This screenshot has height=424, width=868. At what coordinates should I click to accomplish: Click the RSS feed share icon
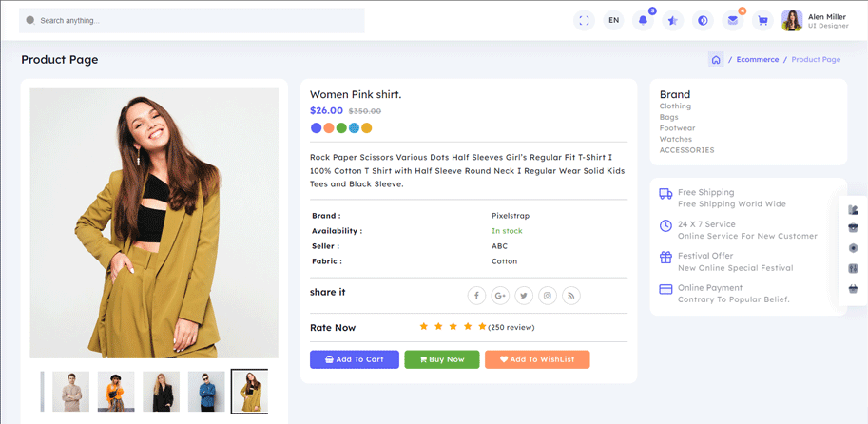tap(571, 296)
